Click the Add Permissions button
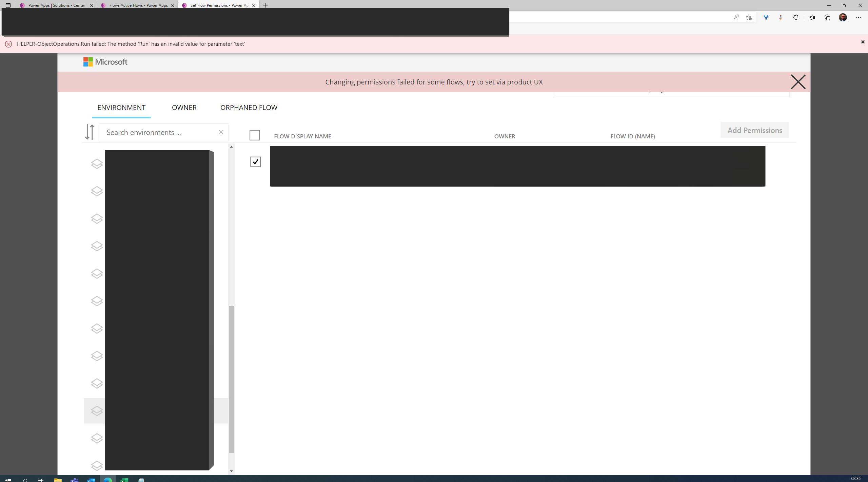Viewport: 868px width, 482px height. point(754,130)
